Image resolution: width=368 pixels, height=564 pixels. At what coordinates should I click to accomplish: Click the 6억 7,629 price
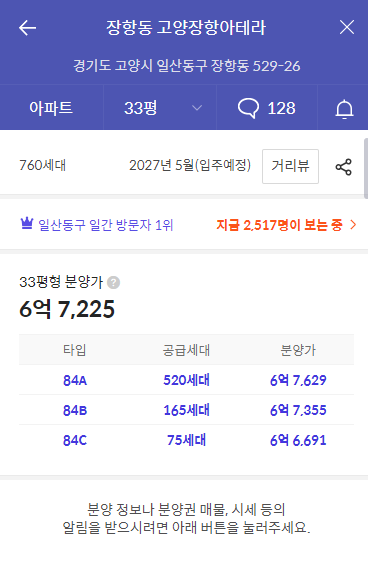pyautogui.click(x=298, y=380)
